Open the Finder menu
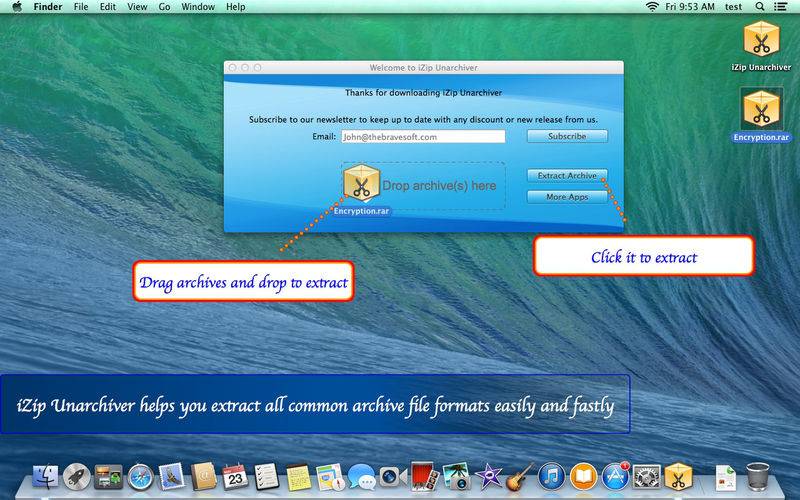Viewport: 800px width, 500px height. (47, 7)
